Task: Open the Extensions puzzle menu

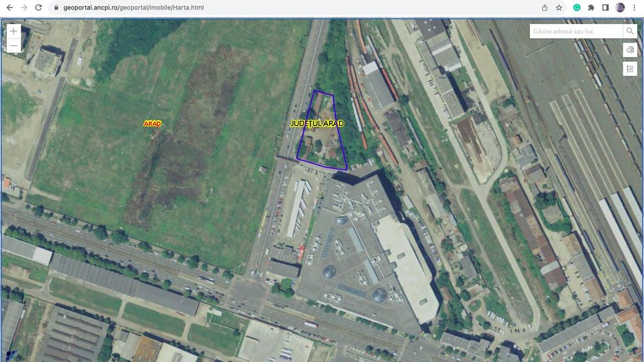Action: 591,8
